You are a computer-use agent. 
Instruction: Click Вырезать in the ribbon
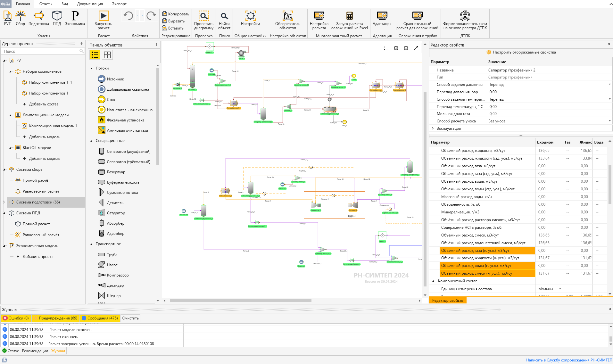[173, 21]
